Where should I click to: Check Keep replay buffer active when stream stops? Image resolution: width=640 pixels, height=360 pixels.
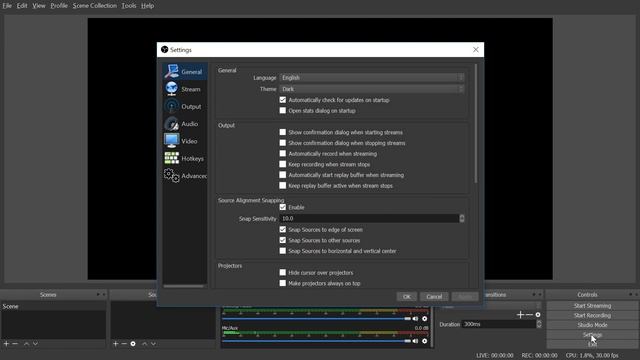coord(283,185)
